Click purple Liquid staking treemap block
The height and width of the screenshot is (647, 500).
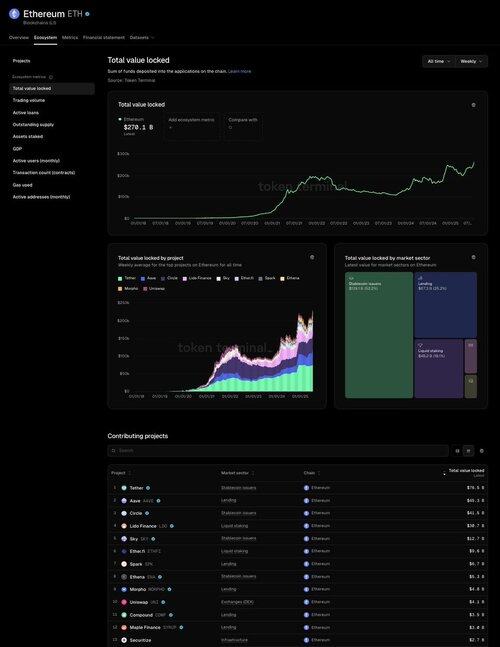[x=439, y=368]
